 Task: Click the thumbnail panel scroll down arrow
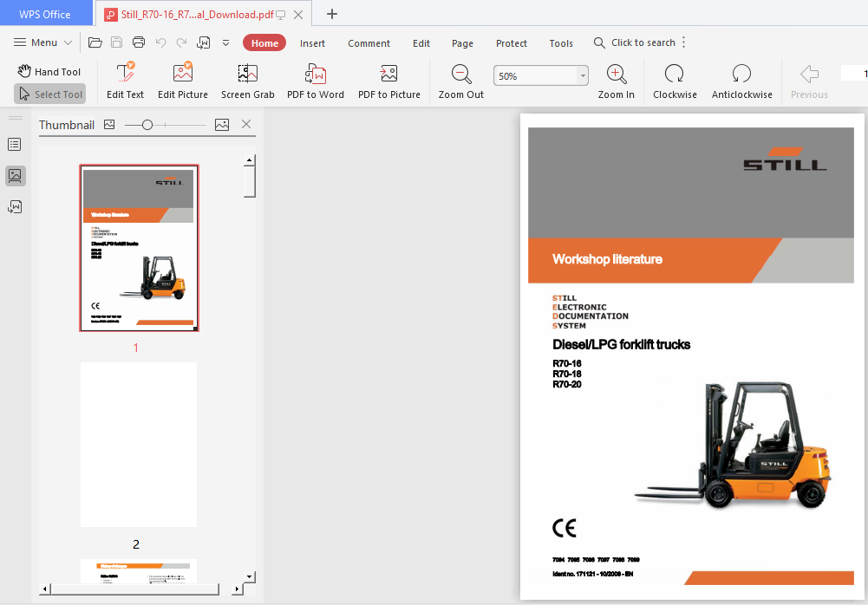(x=250, y=576)
